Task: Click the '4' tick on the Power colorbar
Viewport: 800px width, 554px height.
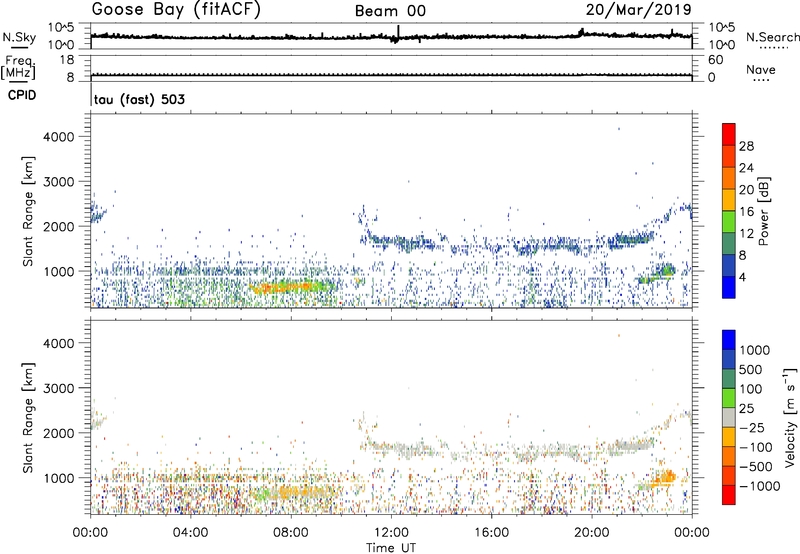Action: point(742,277)
